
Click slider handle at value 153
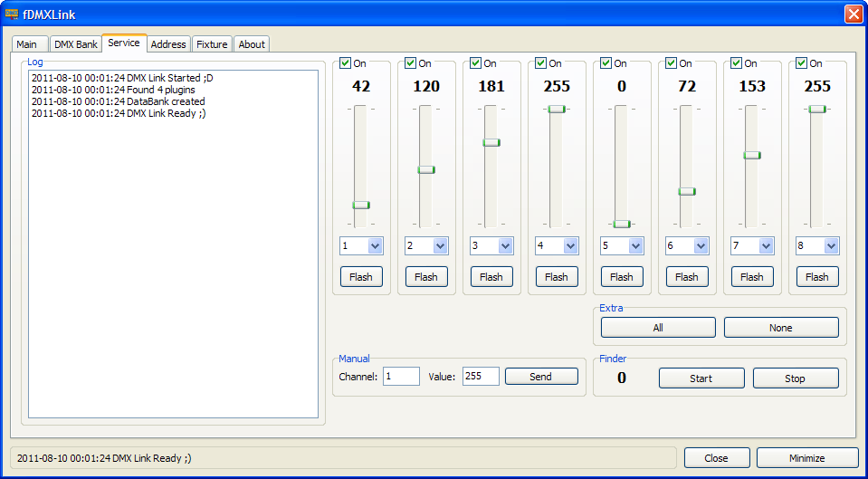752,155
